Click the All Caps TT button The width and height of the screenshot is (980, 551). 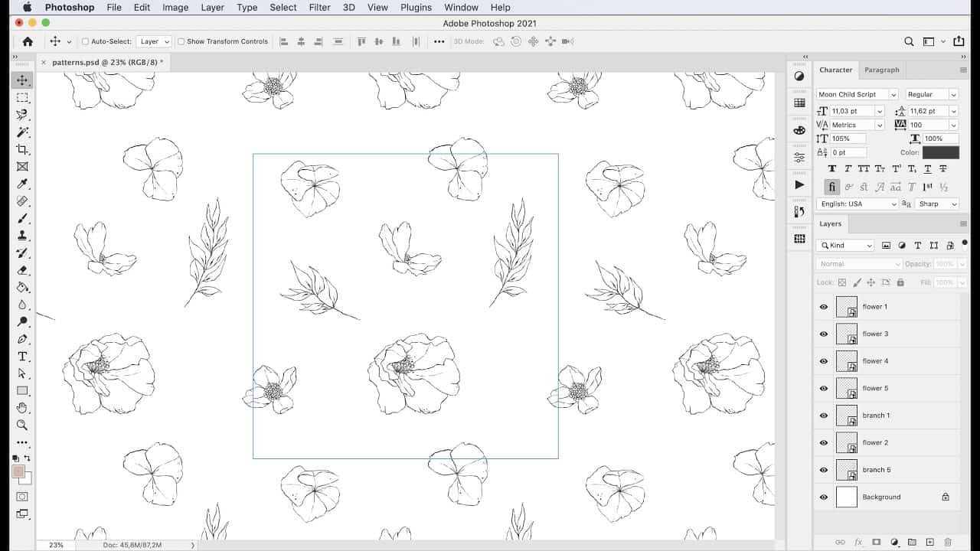click(864, 168)
